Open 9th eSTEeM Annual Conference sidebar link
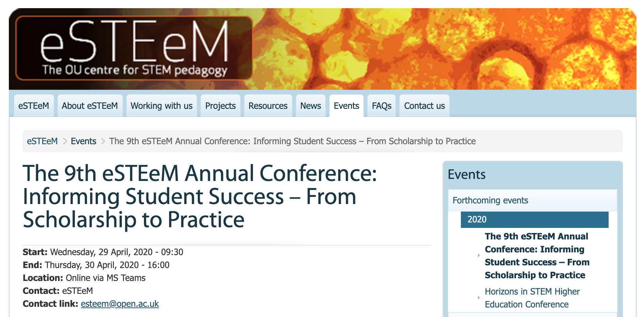 click(x=537, y=255)
